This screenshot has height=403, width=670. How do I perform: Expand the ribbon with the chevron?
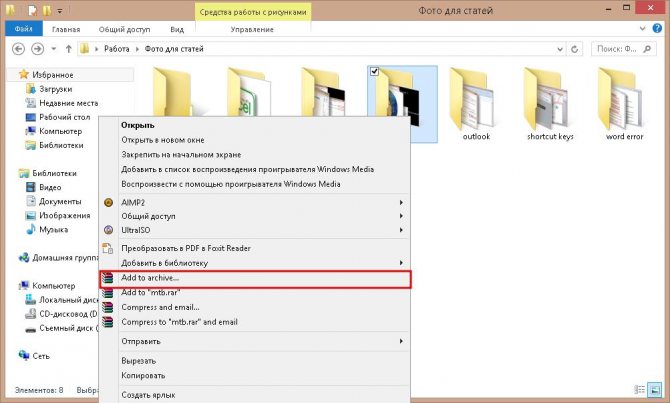pos(642,29)
